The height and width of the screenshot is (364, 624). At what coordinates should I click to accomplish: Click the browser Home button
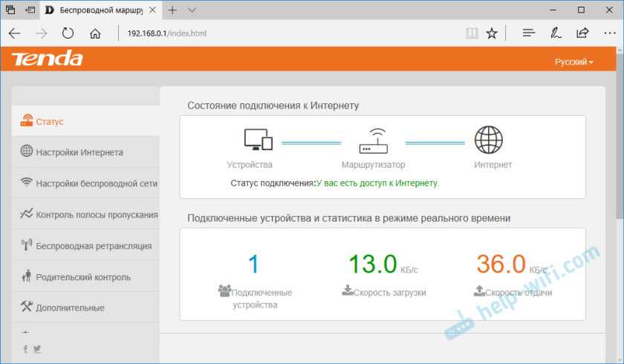94,33
